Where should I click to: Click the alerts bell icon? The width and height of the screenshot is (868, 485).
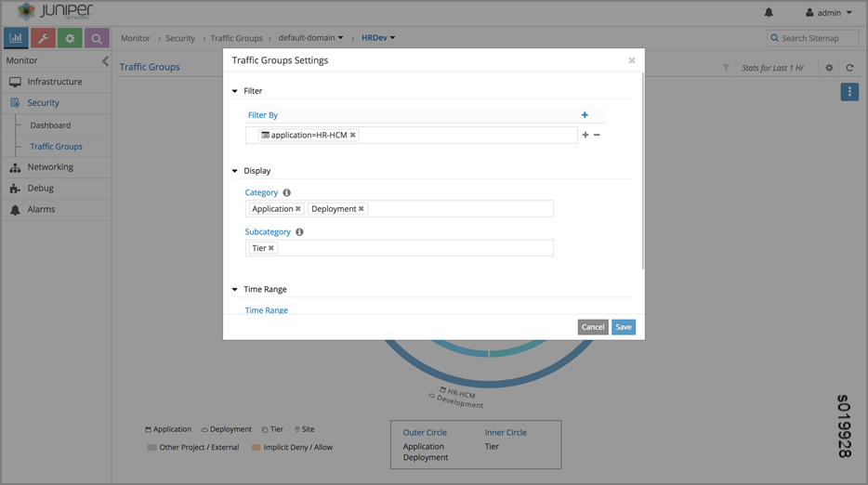tap(769, 13)
